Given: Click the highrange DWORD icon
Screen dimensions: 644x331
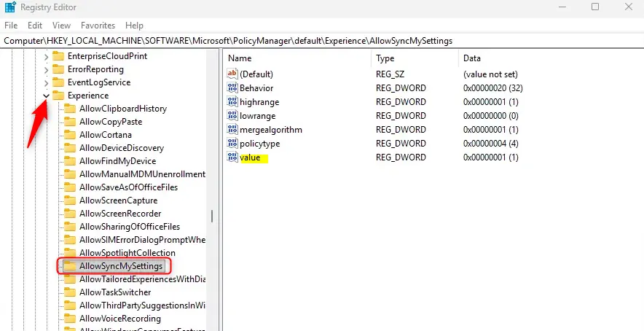Looking at the screenshot, I should coord(232,101).
